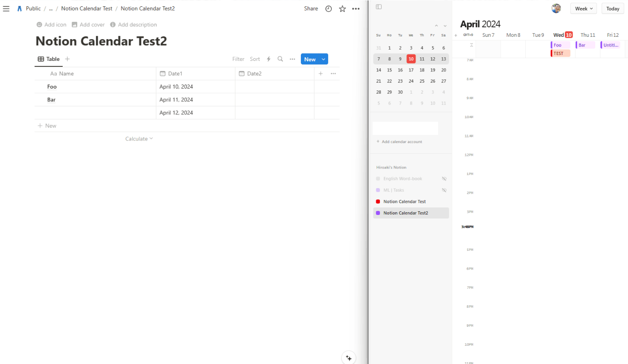The image size is (628, 364).
Task: Click the blue New button
Action: [x=310, y=59]
